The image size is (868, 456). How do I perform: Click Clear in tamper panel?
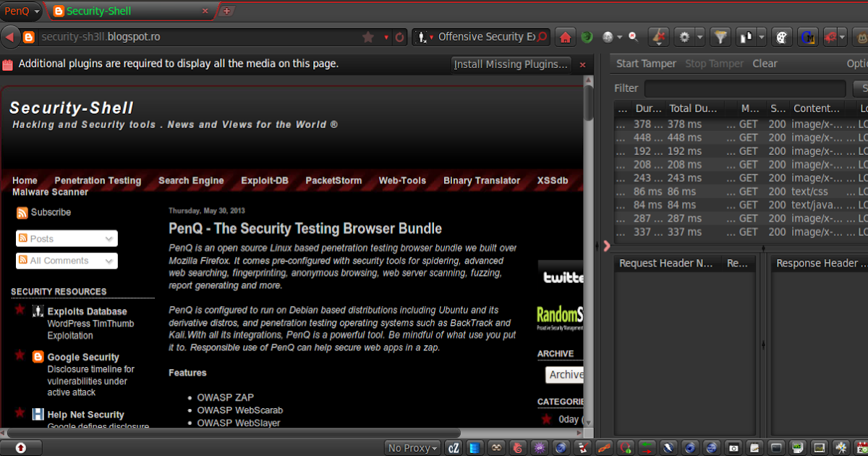coord(765,64)
